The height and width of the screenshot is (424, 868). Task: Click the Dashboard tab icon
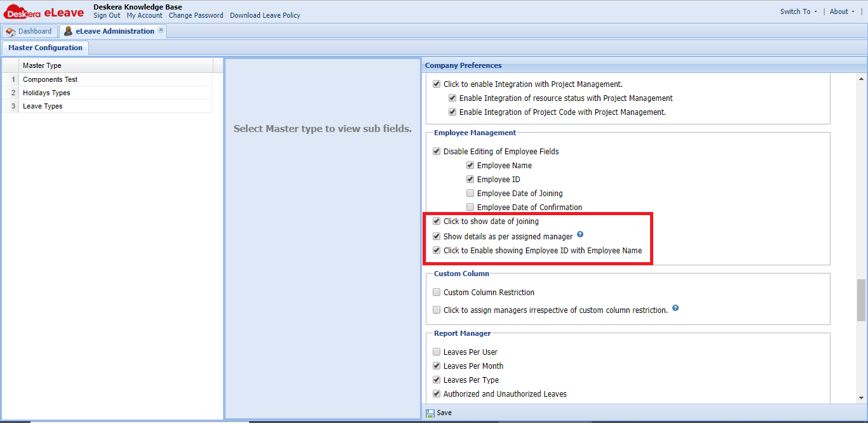click(x=11, y=31)
